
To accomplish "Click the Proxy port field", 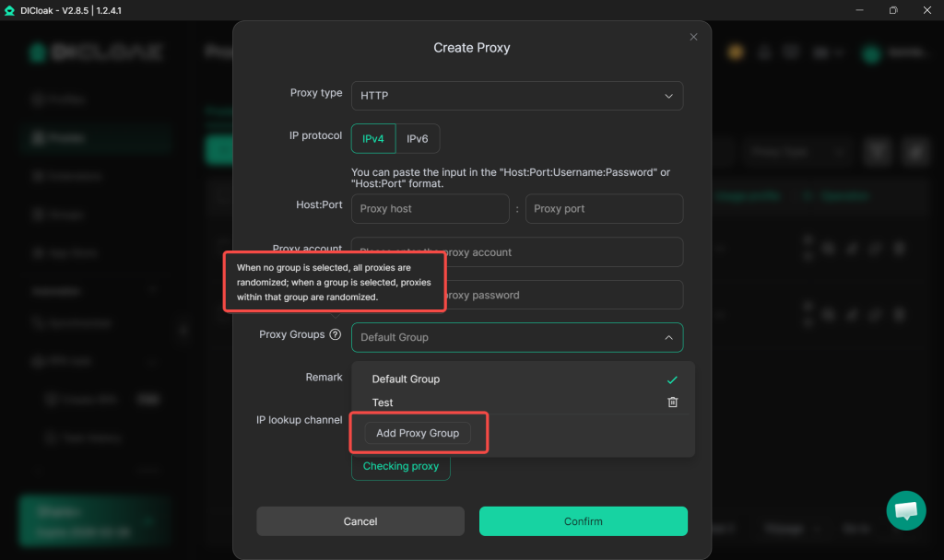I will click(x=604, y=209).
